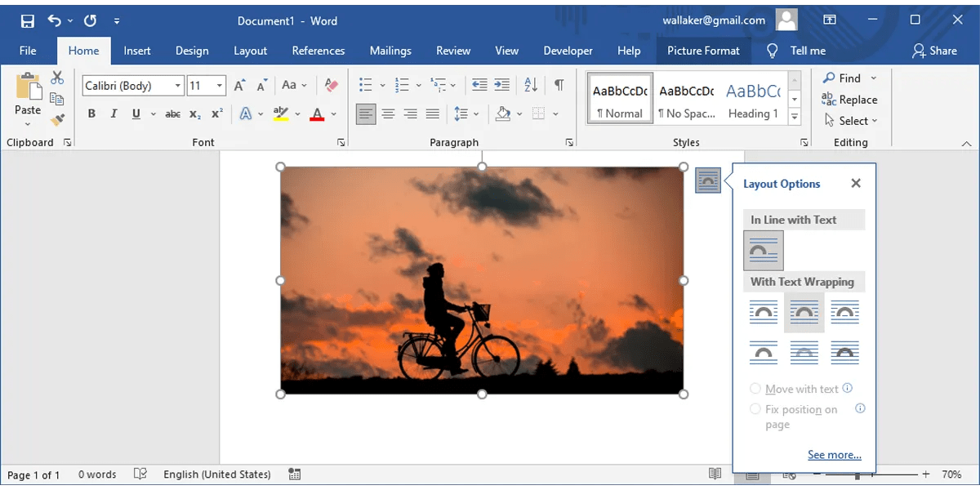980x490 pixels.
Task: Click the Undo arrow icon
Action: [x=55, y=20]
